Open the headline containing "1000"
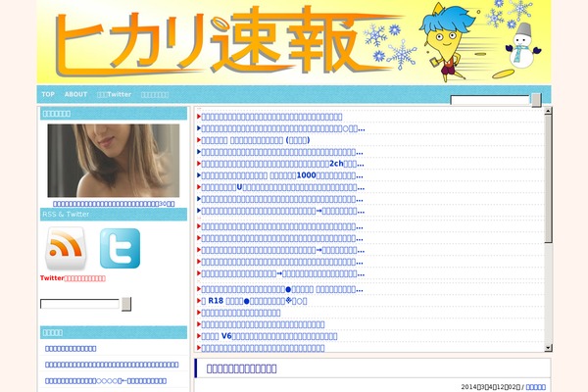Image resolution: width=588 pixels, height=392 pixels. pyautogui.click(x=282, y=175)
